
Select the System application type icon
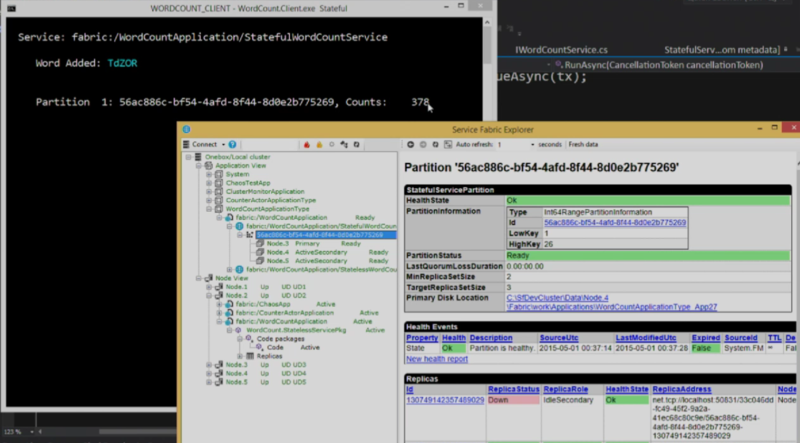point(219,174)
